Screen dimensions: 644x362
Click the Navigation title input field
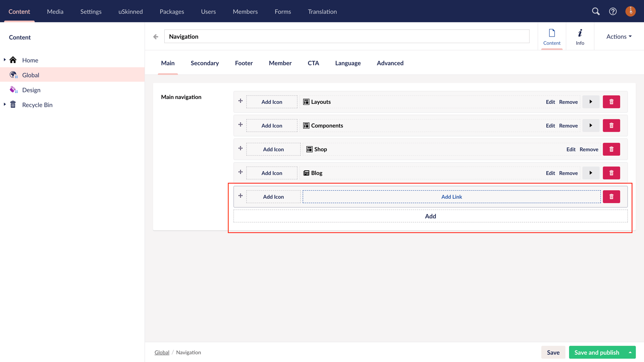(347, 36)
